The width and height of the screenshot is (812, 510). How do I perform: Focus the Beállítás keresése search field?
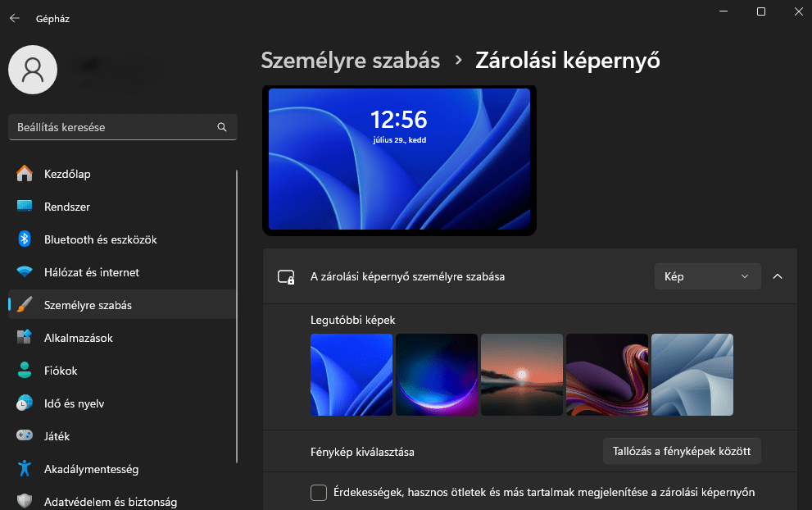pos(123,127)
